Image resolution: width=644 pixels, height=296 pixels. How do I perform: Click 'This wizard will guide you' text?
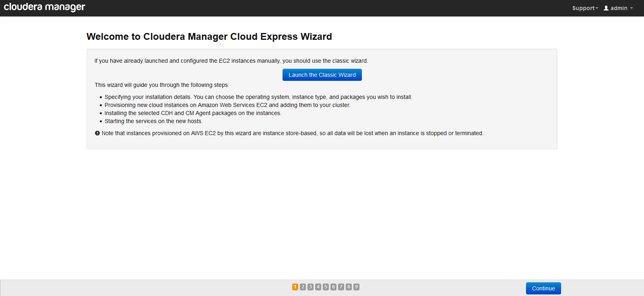pyautogui.click(x=162, y=85)
